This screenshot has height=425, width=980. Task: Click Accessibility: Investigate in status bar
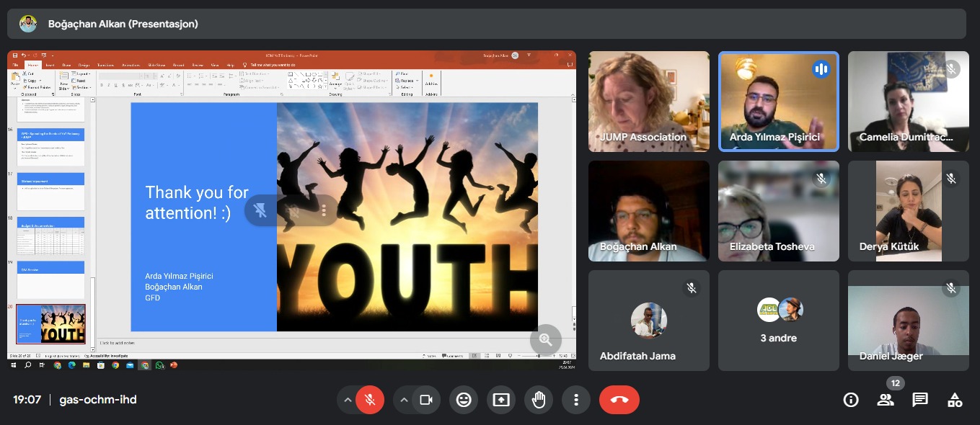(107, 356)
